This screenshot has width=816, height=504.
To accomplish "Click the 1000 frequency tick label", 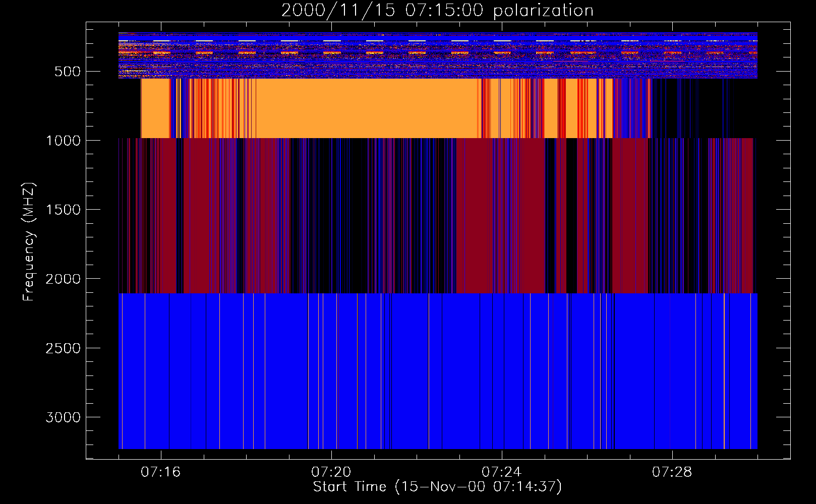I will (63, 141).
